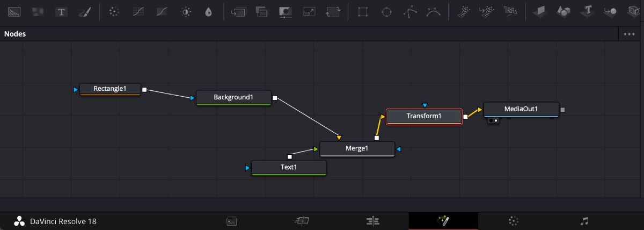Viewport: 644px width, 230px height.
Task: Select the Transform1 node
Action: click(x=424, y=117)
